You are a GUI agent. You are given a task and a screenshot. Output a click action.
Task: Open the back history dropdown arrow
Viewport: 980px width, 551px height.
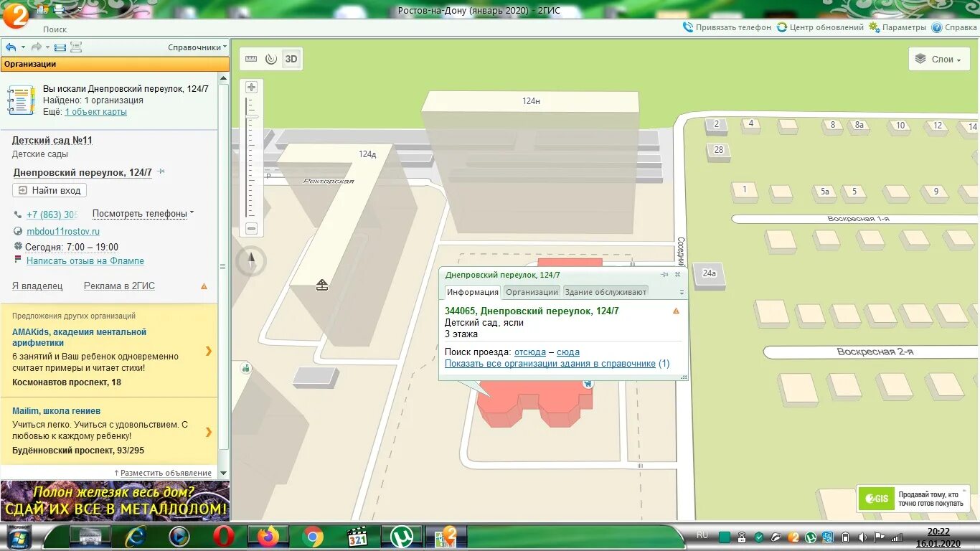pyautogui.click(x=23, y=47)
